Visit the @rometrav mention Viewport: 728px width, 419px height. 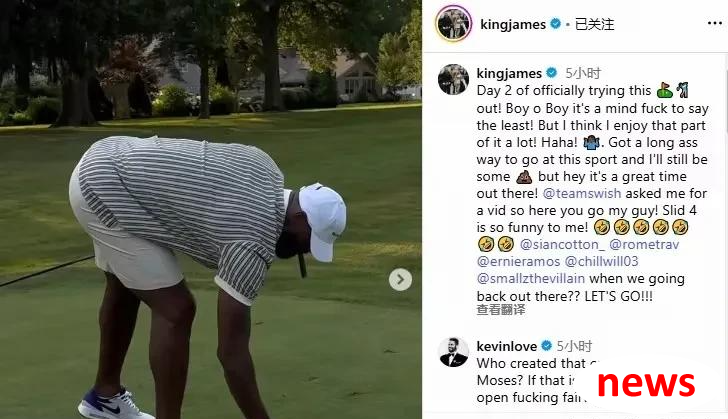(x=644, y=244)
